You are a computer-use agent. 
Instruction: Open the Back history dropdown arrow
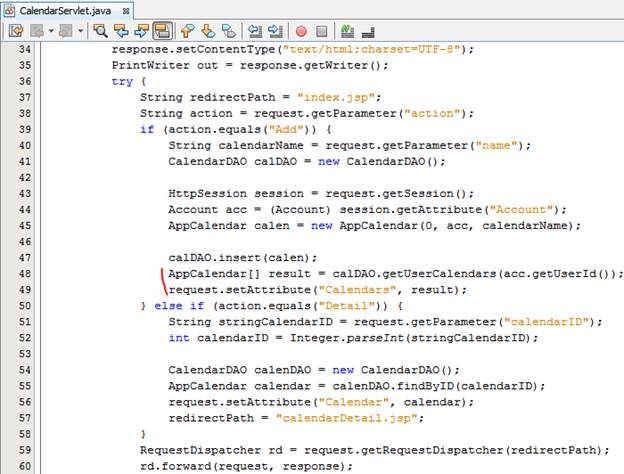pos(51,31)
